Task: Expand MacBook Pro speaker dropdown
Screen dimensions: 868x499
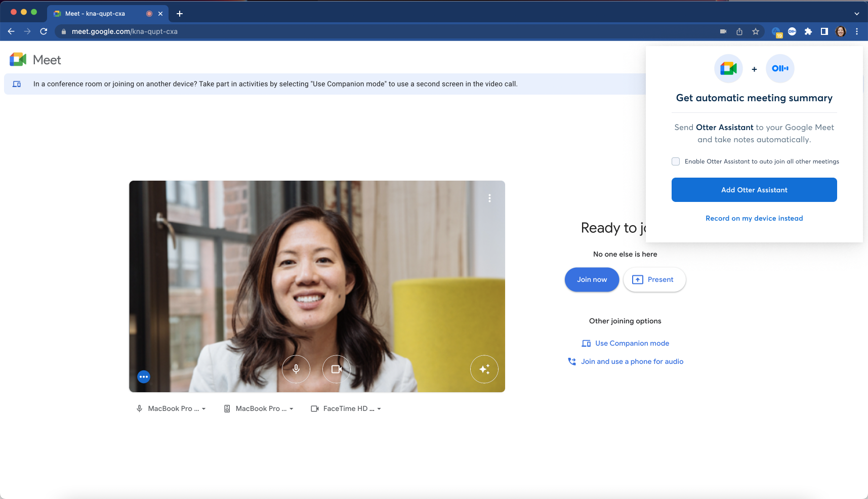Action: coord(259,408)
